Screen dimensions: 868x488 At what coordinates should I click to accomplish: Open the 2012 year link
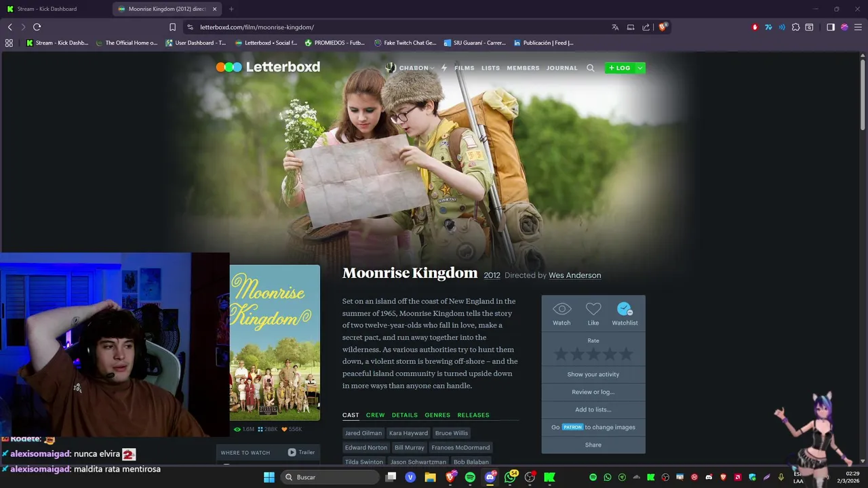pos(492,275)
